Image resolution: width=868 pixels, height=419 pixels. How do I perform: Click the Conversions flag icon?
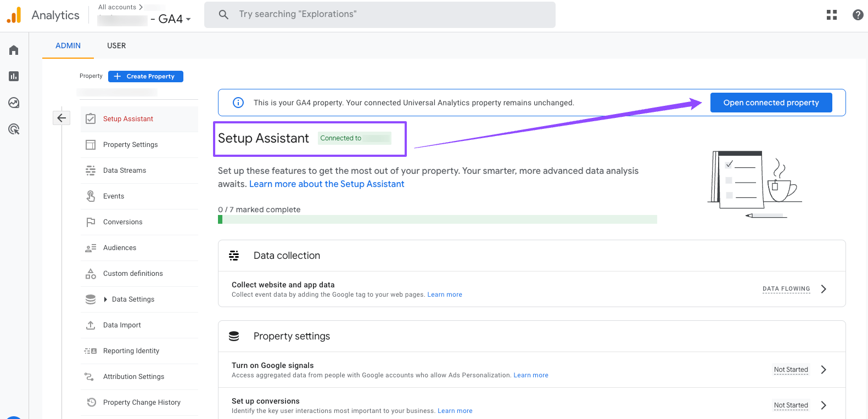(91, 222)
